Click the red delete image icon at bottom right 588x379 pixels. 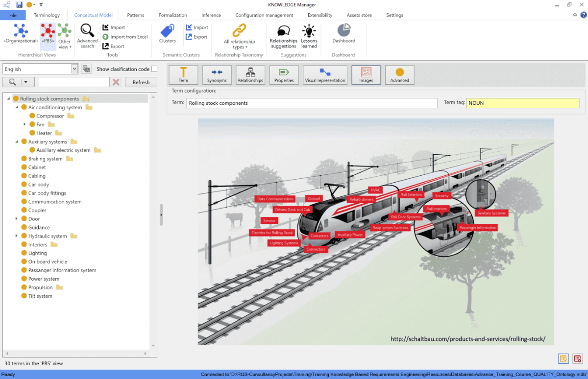coord(578,359)
